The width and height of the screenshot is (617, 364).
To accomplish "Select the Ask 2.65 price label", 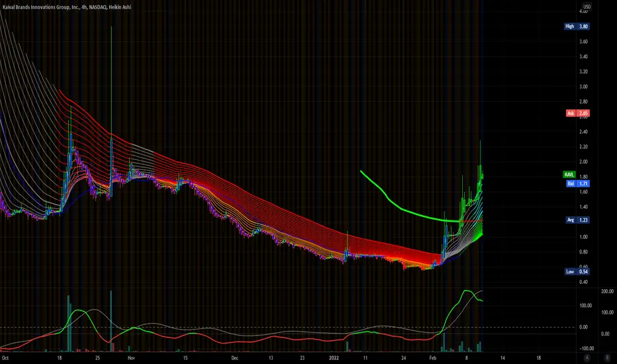I will point(577,113).
